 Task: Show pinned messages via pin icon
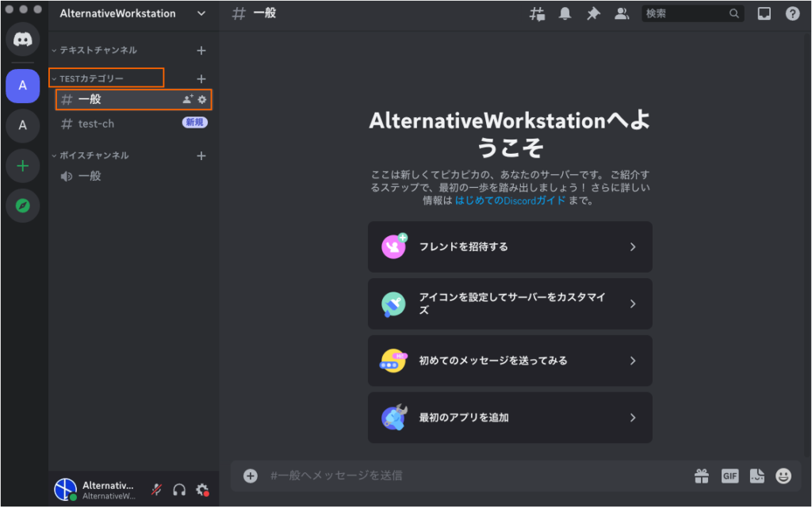click(x=592, y=13)
